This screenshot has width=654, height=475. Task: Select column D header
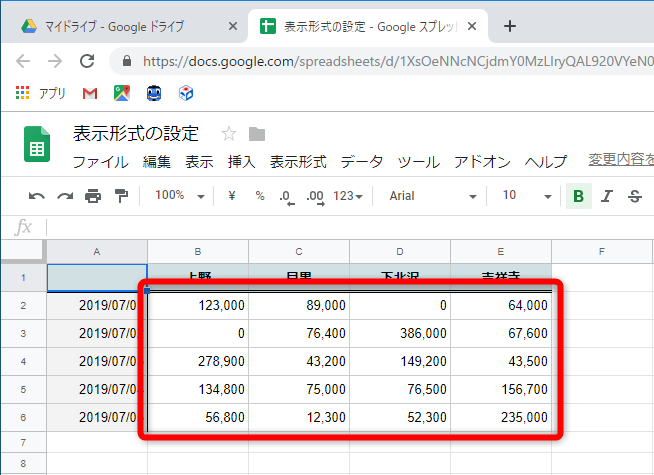click(x=400, y=251)
